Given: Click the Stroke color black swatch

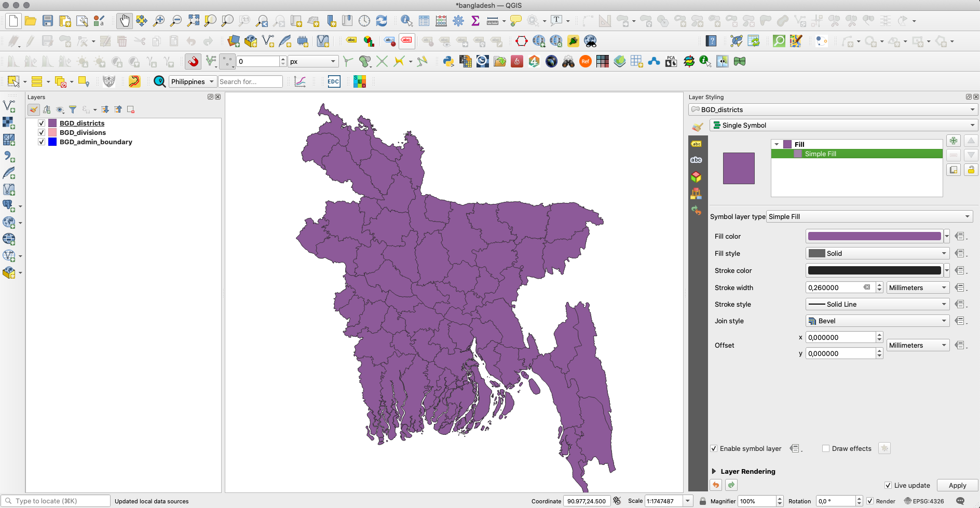Looking at the screenshot, I should [874, 270].
